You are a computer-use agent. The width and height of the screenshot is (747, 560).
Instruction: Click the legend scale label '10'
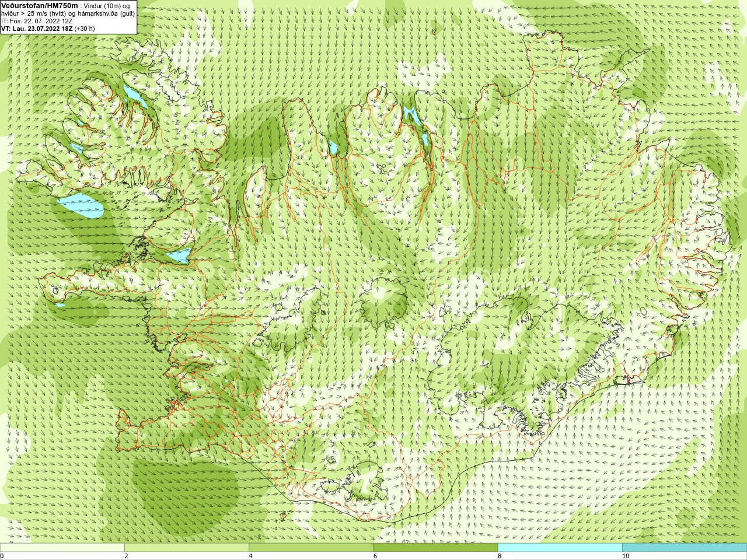tap(625, 556)
